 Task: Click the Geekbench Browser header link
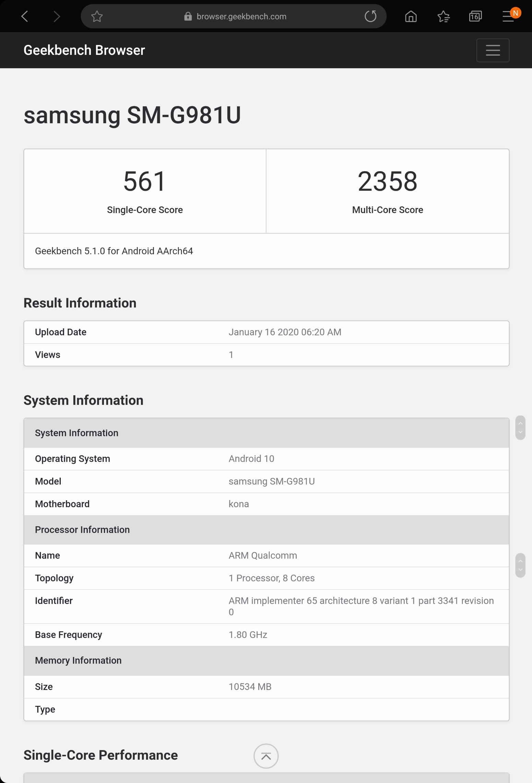click(x=84, y=50)
